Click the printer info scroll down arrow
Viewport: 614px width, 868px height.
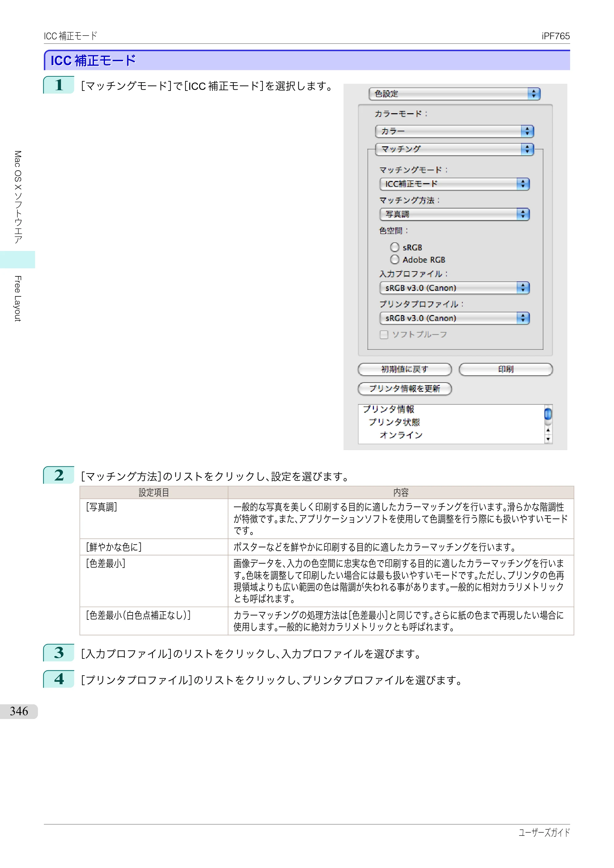point(548,439)
